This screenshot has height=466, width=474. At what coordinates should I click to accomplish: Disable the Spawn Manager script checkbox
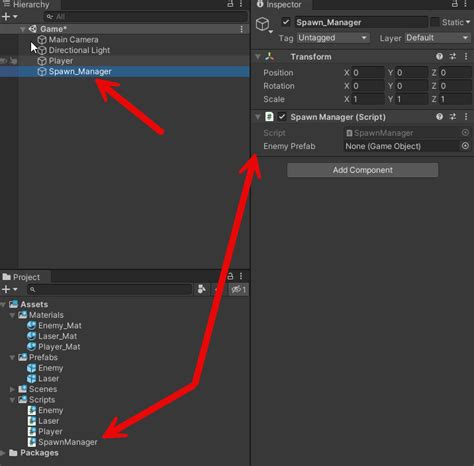tap(282, 117)
